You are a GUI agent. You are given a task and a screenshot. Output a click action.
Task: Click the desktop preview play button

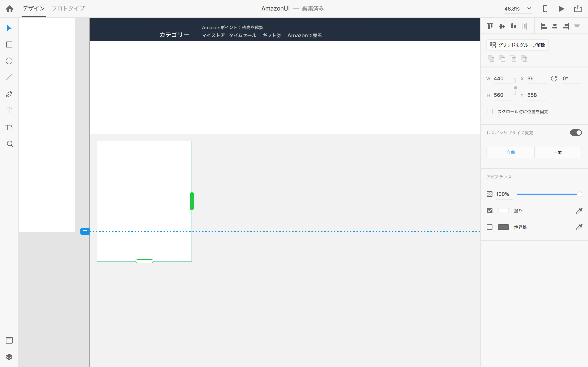click(x=561, y=9)
